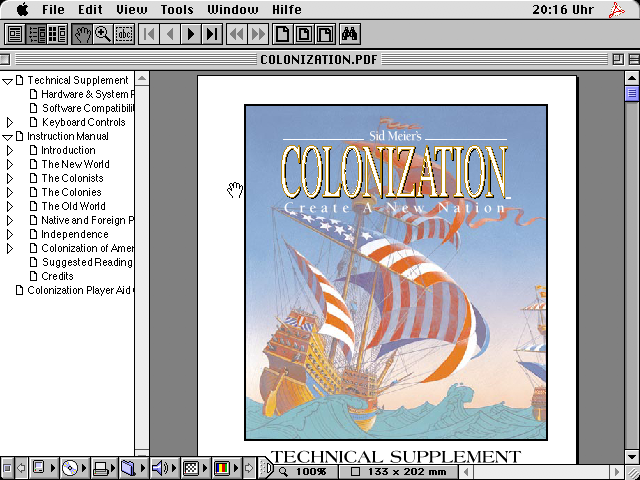
Task: Go to the previous page
Action: click(170, 34)
